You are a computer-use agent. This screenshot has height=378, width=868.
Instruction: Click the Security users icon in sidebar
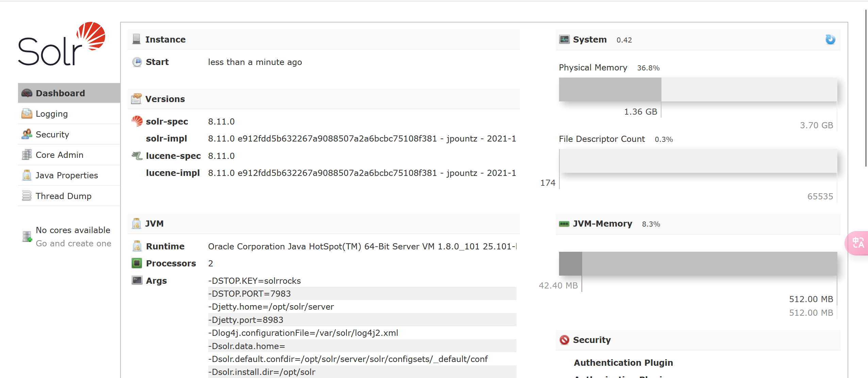(x=27, y=134)
